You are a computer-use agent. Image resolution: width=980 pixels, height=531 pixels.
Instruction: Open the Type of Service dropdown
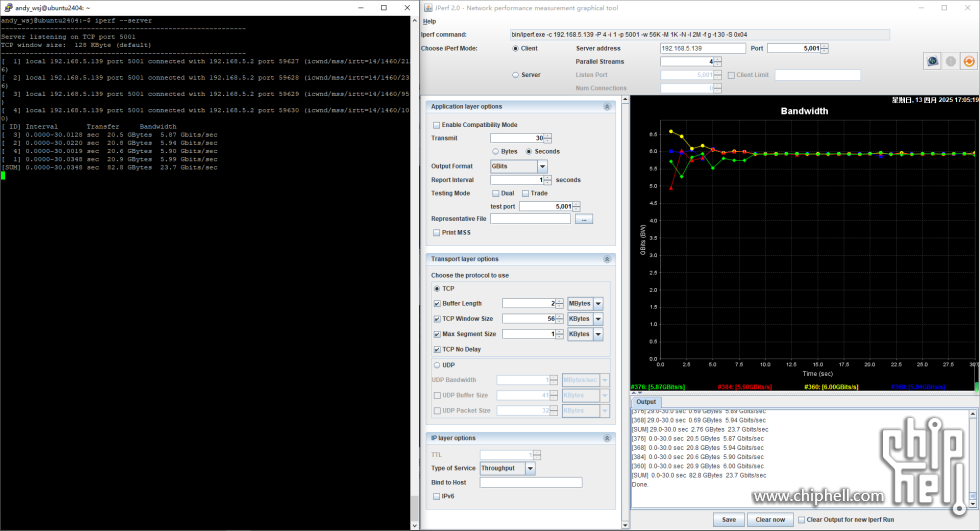[x=531, y=468]
